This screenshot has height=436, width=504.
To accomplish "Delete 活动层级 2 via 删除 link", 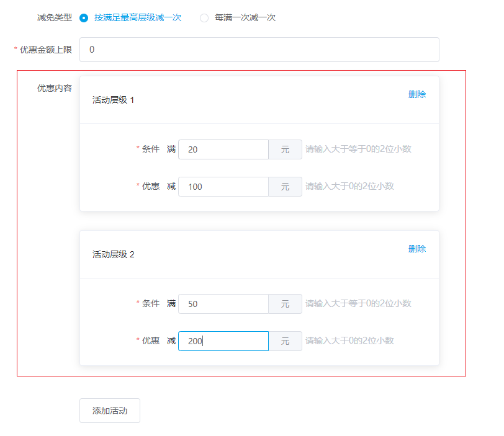I will coord(416,249).
